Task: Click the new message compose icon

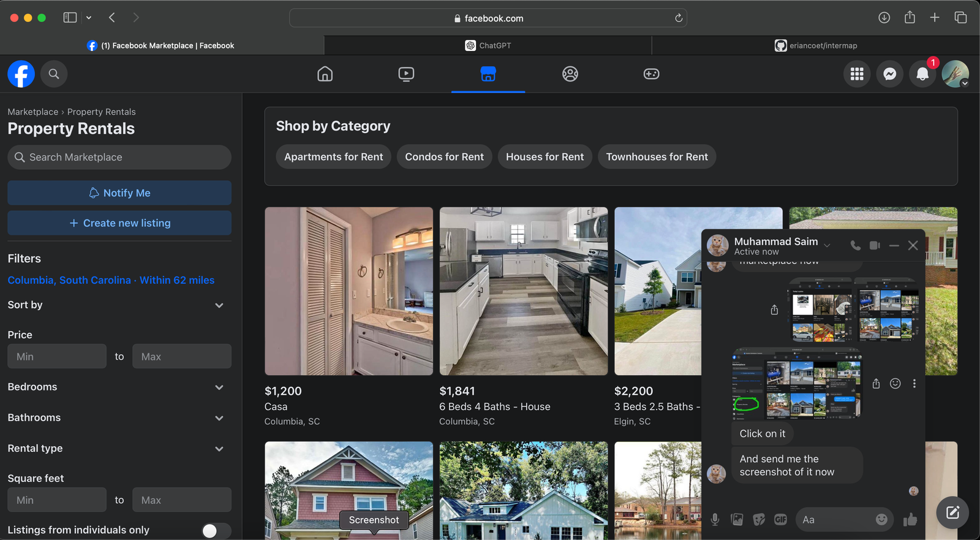Action: click(952, 512)
